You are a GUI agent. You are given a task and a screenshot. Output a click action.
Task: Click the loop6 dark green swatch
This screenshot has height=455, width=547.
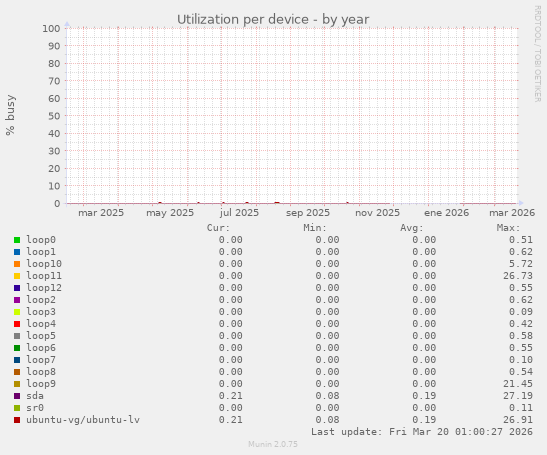[x=17, y=348]
